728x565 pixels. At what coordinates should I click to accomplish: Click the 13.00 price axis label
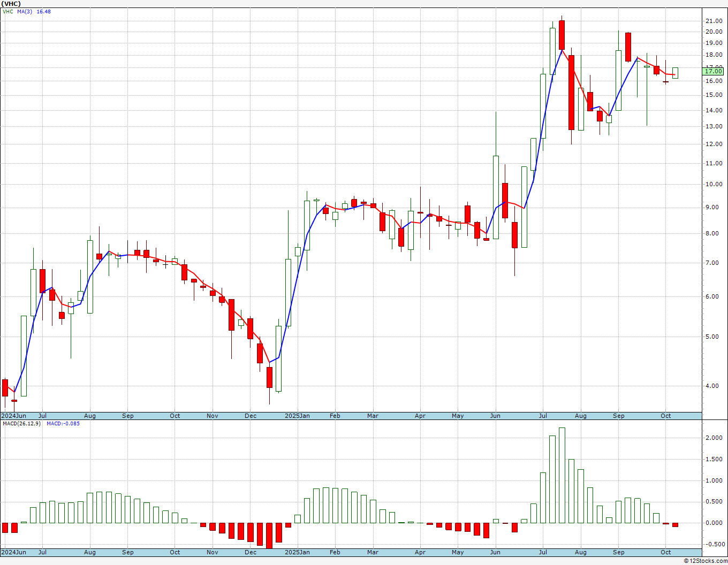[714, 126]
